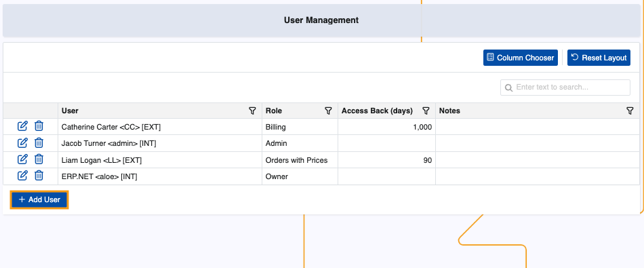The height and width of the screenshot is (268, 644).
Task: Click the 90 access days value
Action: click(428, 160)
